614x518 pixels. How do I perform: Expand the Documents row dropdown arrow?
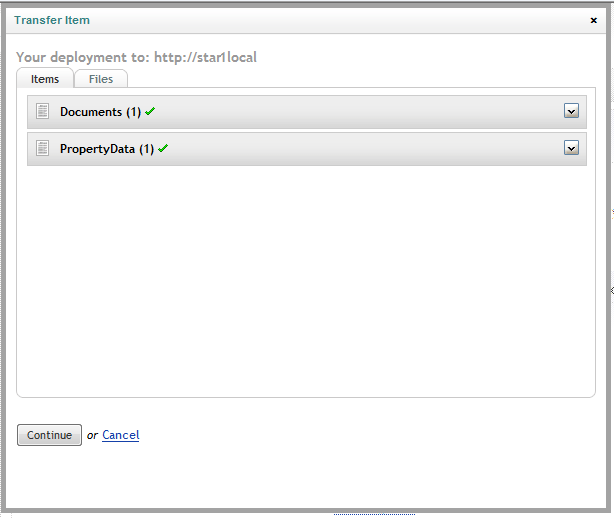(x=571, y=111)
